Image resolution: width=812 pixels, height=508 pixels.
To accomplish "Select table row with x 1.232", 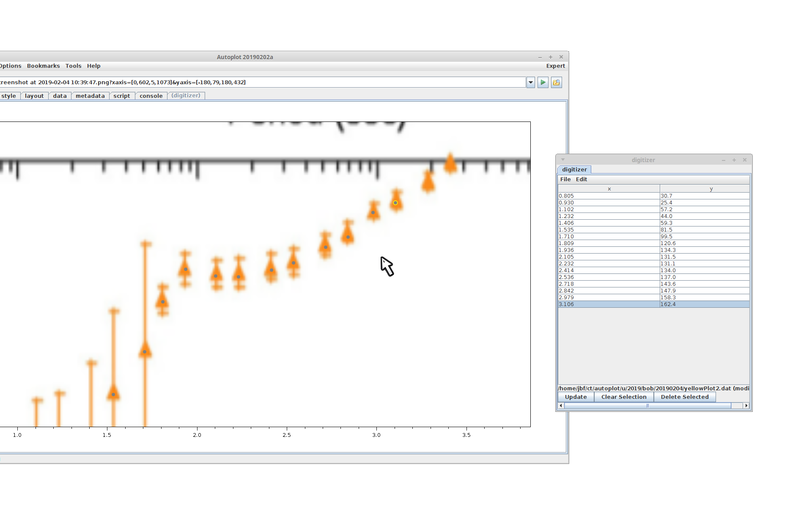I will coord(654,216).
